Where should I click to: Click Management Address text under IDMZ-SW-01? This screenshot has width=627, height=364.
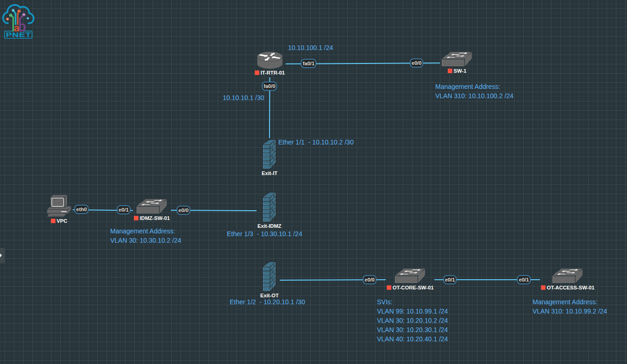(x=143, y=231)
